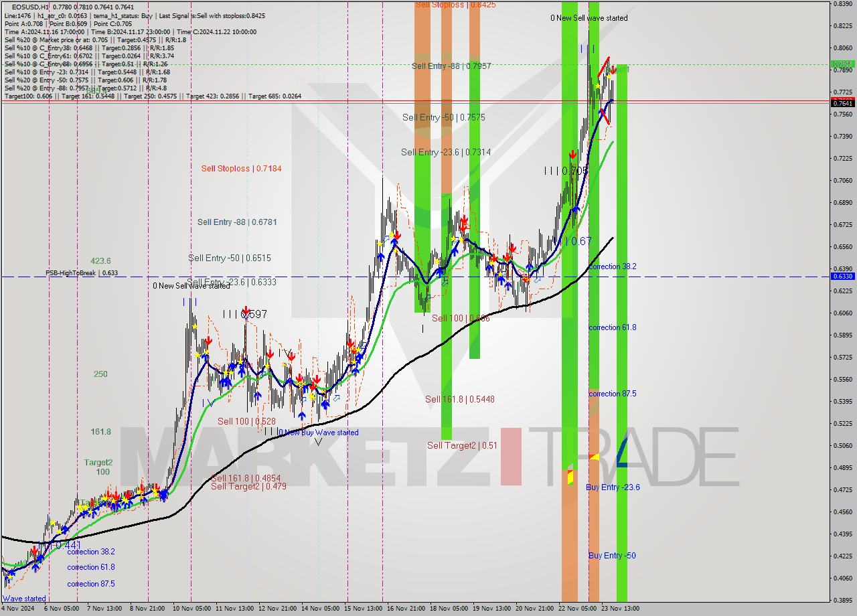Click the 'Sell Stoploss | 0.8425' label
The height and width of the screenshot is (616, 857).
point(455,5)
